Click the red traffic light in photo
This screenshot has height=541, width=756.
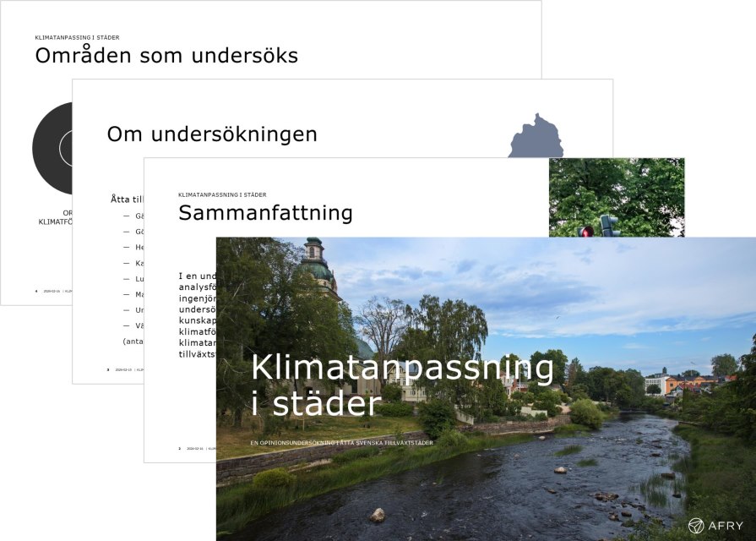point(585,231)
